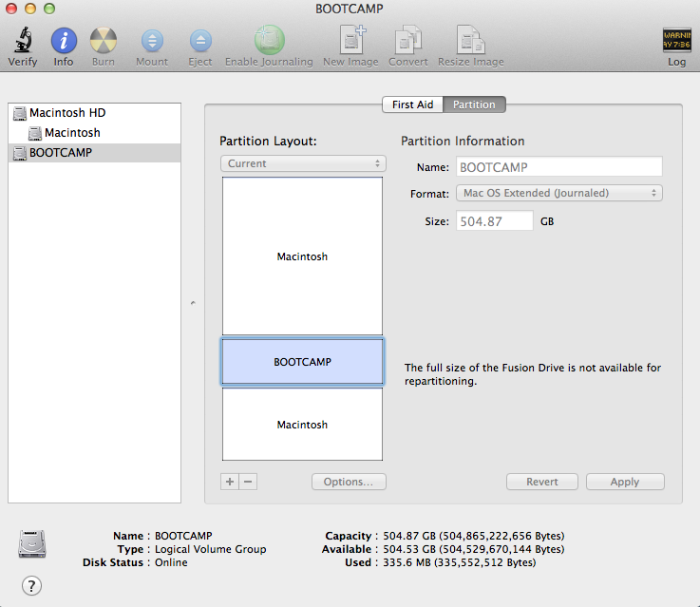
Task: Click the Apply button
Action: coord(625,482)
